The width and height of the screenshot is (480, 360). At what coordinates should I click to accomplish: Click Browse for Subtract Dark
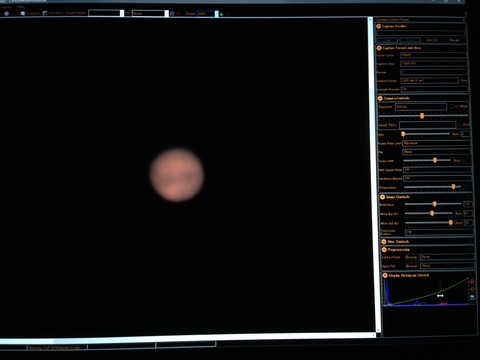411,257
